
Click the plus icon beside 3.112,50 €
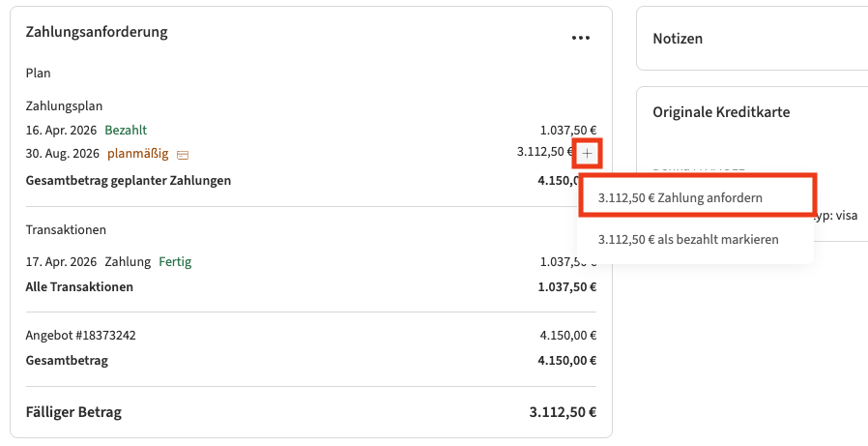(588, 154)
